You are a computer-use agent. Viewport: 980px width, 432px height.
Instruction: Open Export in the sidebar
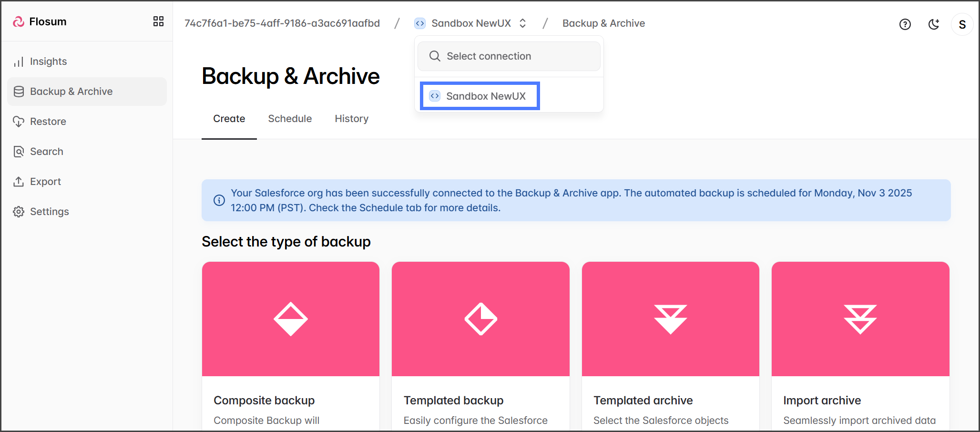[x=45, y=182]
